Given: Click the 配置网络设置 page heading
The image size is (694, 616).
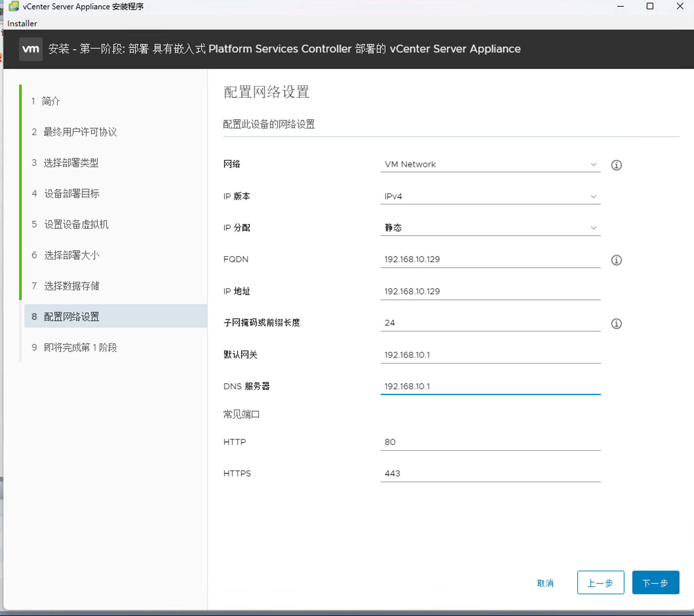Looking at the screenshot, I should coord(266,92).
